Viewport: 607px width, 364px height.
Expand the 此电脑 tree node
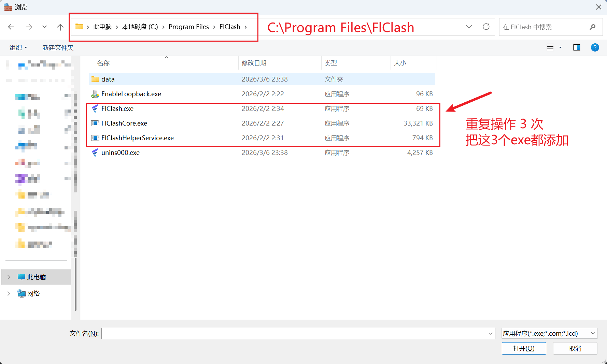coord(9,277)
